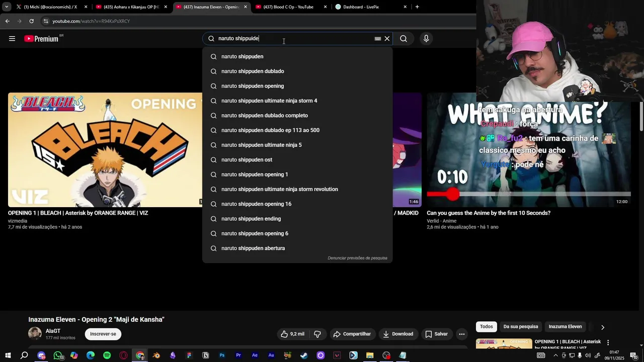Click the browser address bar URL

point(91,21)
